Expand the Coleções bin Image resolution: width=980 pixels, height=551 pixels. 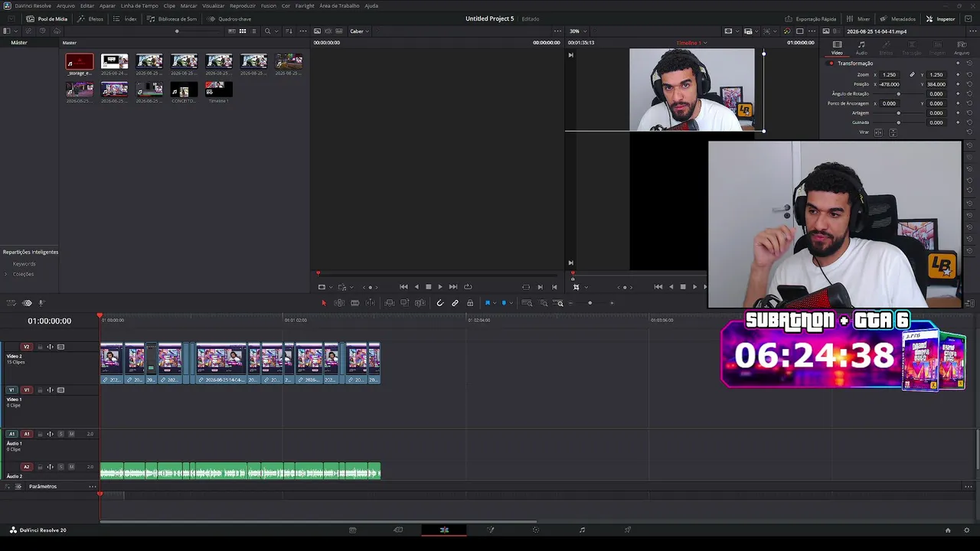pos(6,274)
